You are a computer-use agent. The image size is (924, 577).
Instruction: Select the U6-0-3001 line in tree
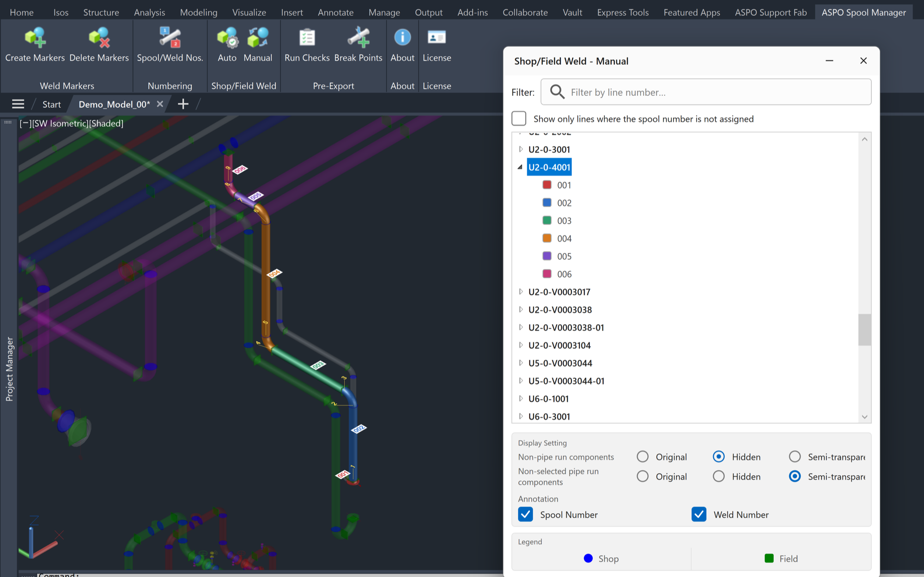(549, 417)
